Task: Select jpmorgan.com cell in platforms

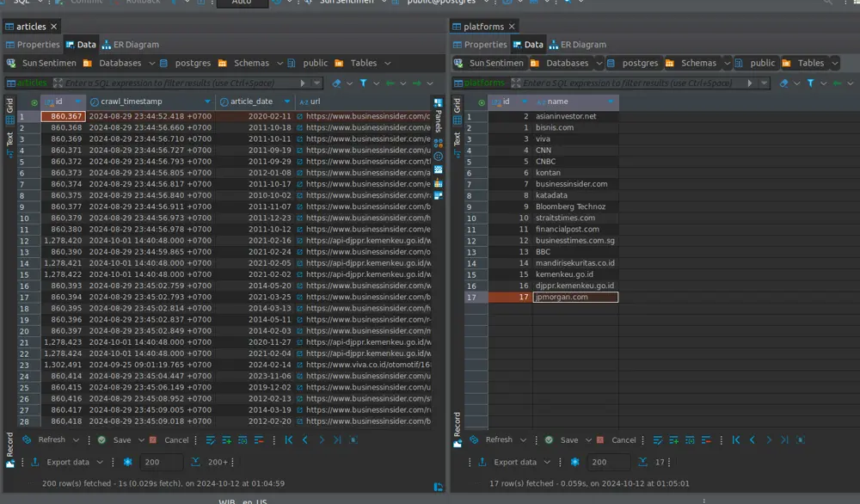Action: tap(575, 297)
